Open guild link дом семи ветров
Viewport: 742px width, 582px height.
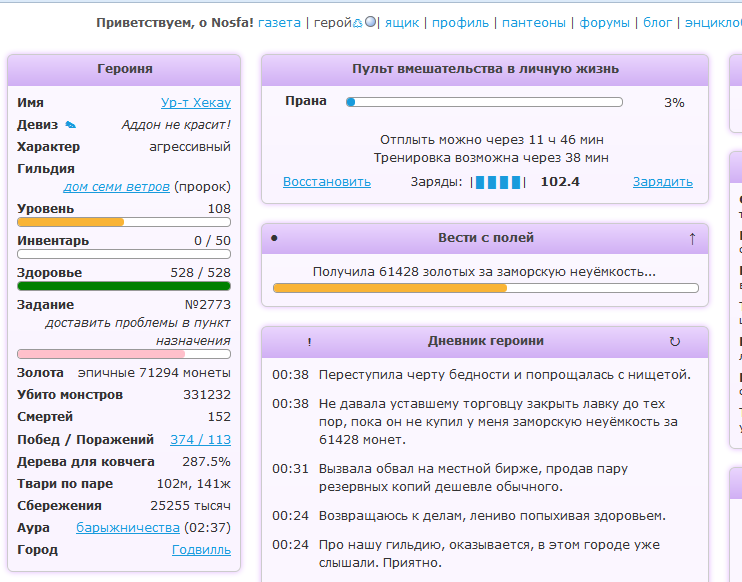pos(116,187)
